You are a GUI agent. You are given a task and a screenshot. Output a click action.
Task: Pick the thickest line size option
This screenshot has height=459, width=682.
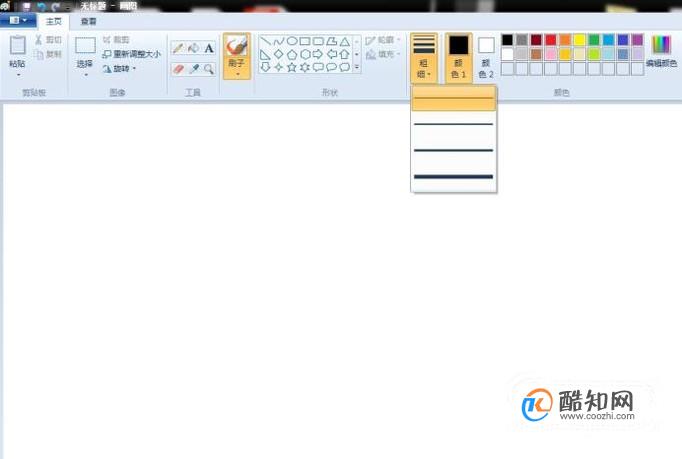point(454,177)
